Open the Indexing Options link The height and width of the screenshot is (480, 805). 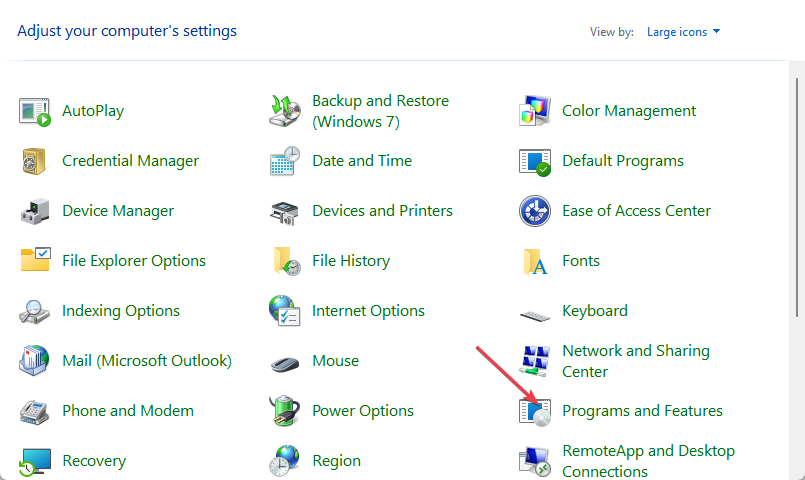click(120, 311)
